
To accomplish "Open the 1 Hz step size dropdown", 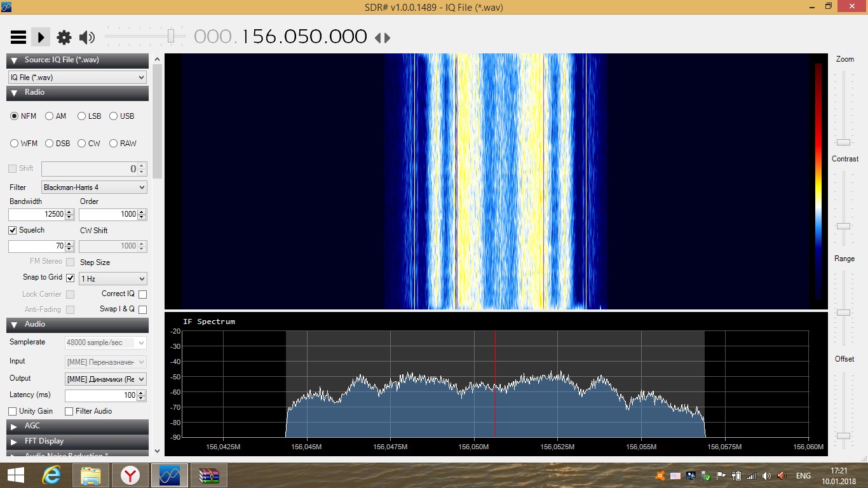I will click(113, 279).
